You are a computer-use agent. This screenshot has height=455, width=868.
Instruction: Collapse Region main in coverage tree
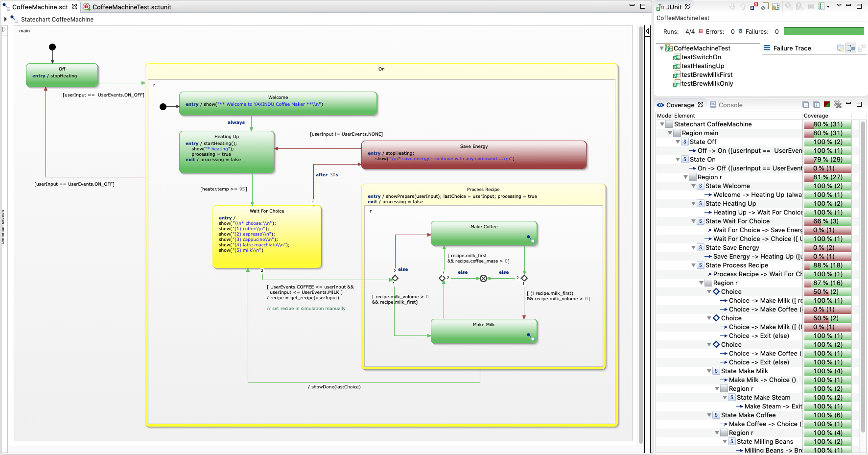click(x=670, y=133)
